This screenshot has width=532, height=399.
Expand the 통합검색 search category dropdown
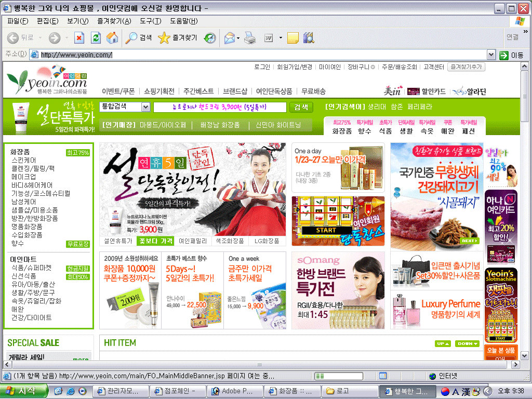145,107
